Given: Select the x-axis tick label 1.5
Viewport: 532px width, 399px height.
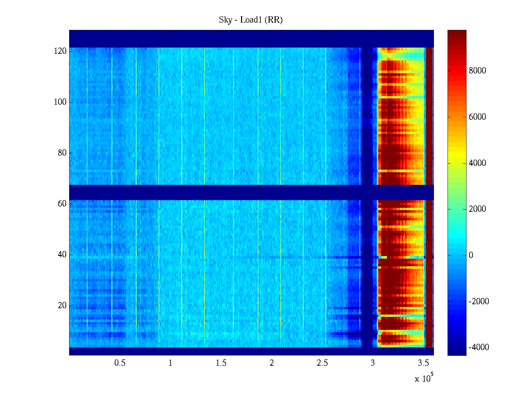Looking at the screenshot, I should [x=221, y=363].
